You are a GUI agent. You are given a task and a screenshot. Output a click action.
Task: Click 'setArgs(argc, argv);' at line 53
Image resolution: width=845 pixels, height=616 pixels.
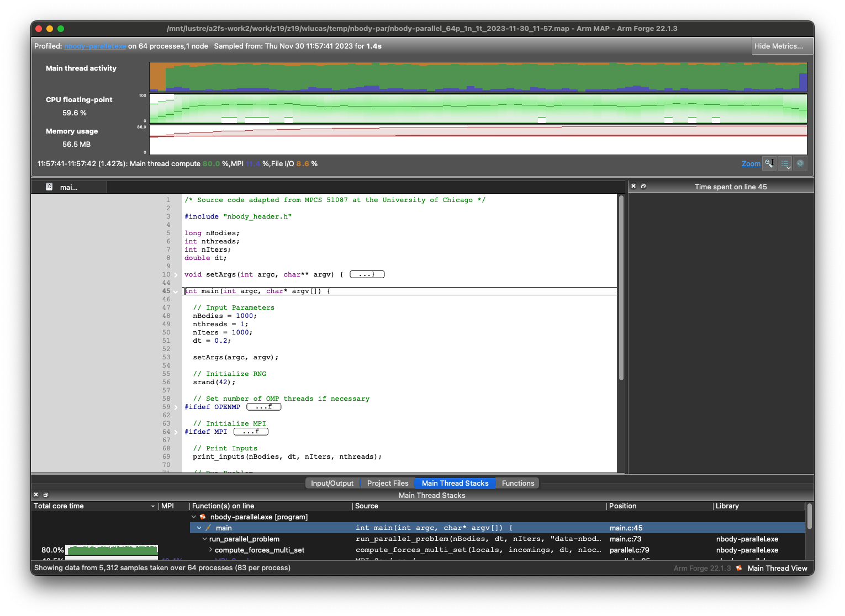pyautogui.click(x=235, y=357)
